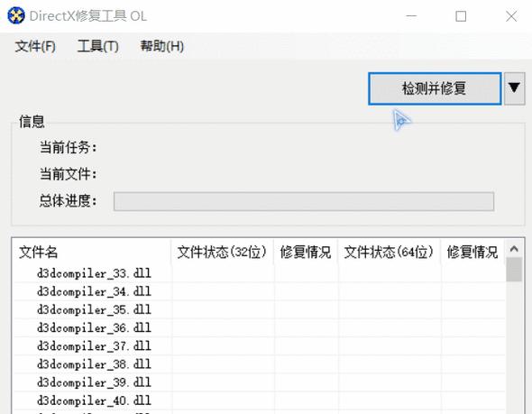Click the DirectX repair tool app icon

click(x=16, y=16)
